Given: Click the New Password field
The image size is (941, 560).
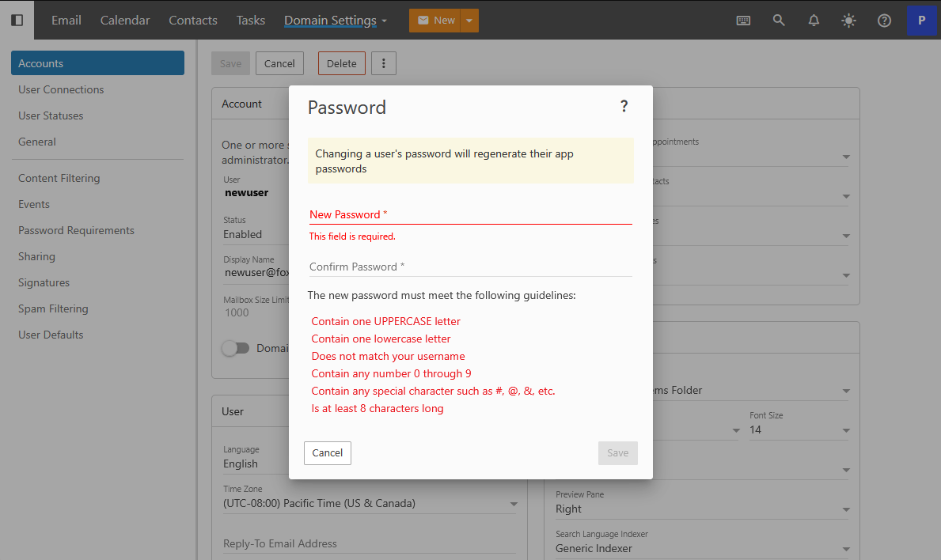Looking at the screenshot, I should (x=470, y=214).
